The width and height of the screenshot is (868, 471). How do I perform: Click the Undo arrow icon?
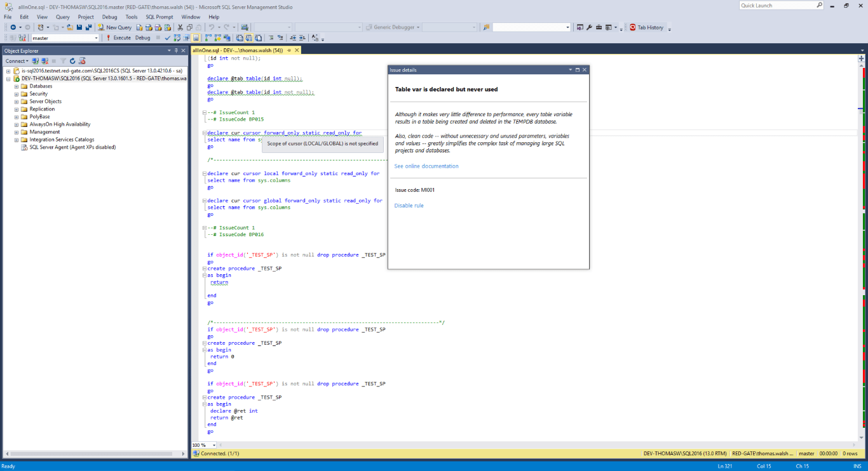click(212, 27)
